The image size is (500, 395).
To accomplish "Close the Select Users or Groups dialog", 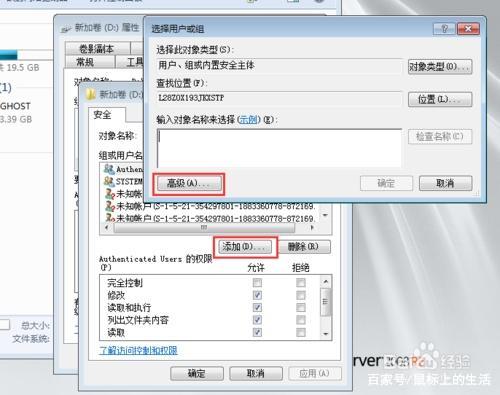I will pyautogui.click(x=468, y=29).
